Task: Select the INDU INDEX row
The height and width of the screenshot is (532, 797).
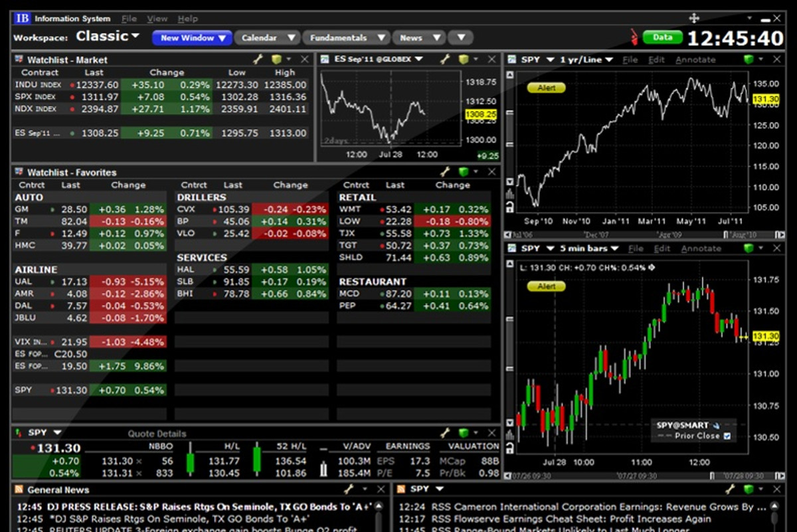Action: coord(161,84)
